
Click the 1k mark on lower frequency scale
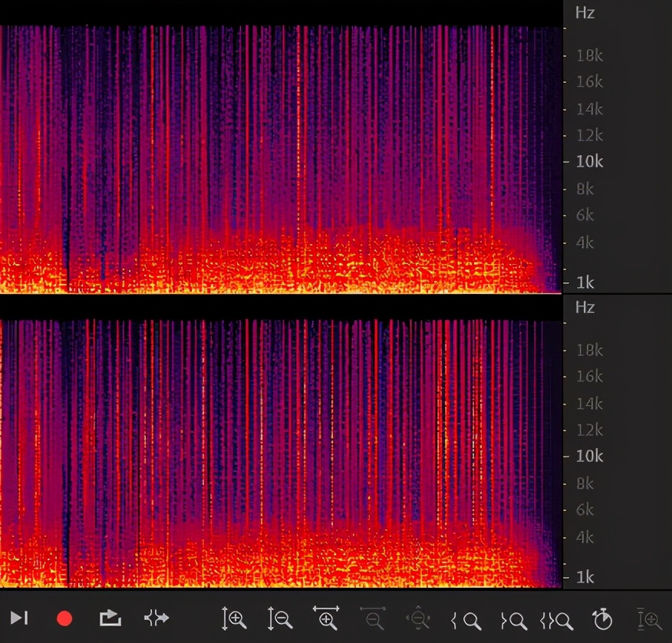click(x=586, y=577)
